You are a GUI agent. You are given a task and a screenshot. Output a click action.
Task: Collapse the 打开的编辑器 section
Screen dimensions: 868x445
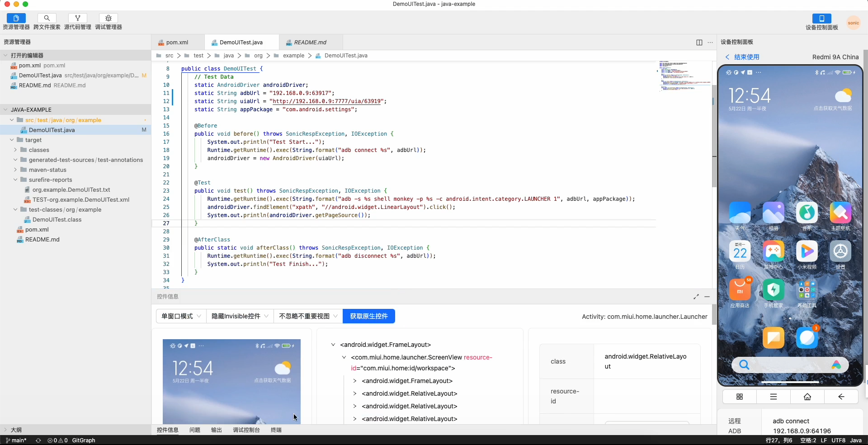pyautogui.click(x=5, y=55)
